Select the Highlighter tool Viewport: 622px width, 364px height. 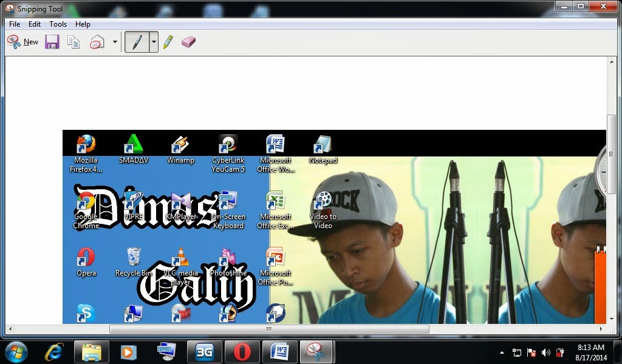[168, 41]
